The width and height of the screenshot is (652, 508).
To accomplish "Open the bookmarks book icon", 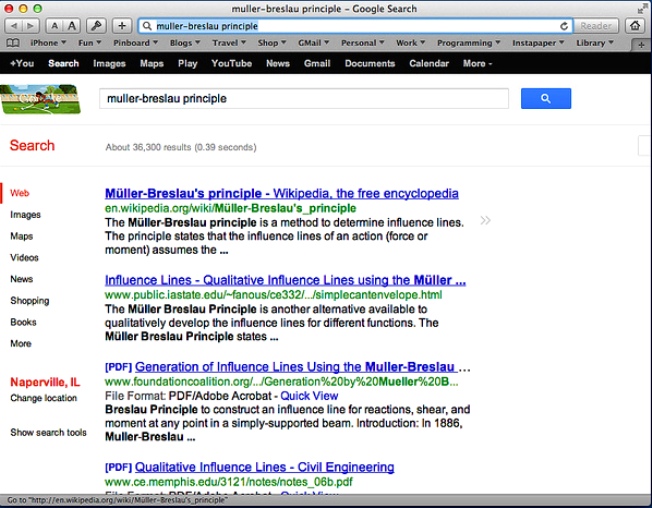I will click(x=13, y=43).
